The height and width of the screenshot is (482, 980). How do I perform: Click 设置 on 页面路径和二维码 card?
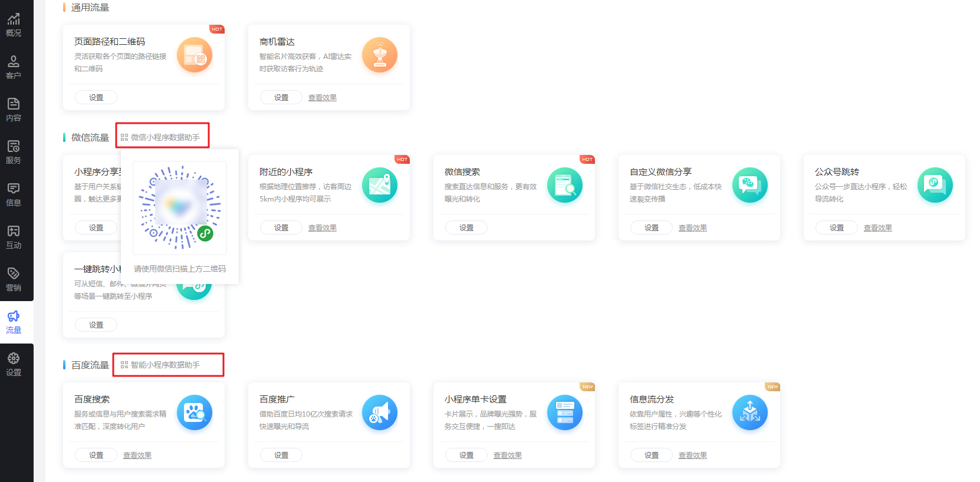click(x=96, y=97)
